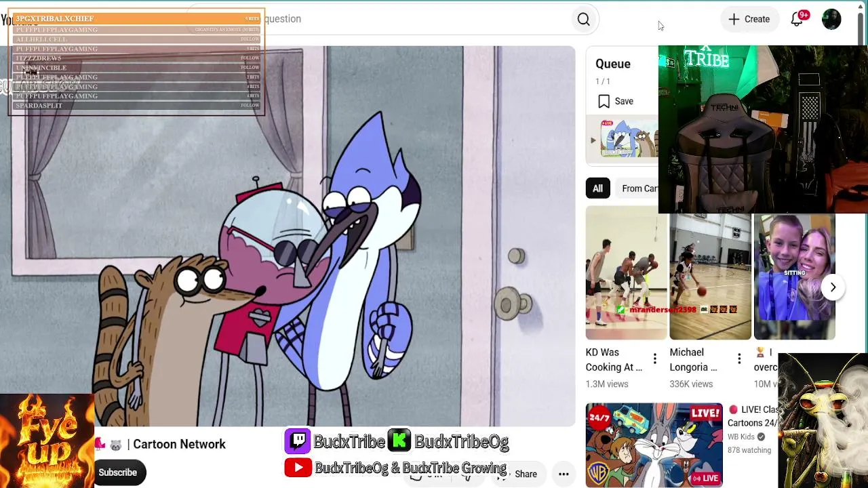868x488 pixels.
Task: Click the Create button
Action: point(749,19)
